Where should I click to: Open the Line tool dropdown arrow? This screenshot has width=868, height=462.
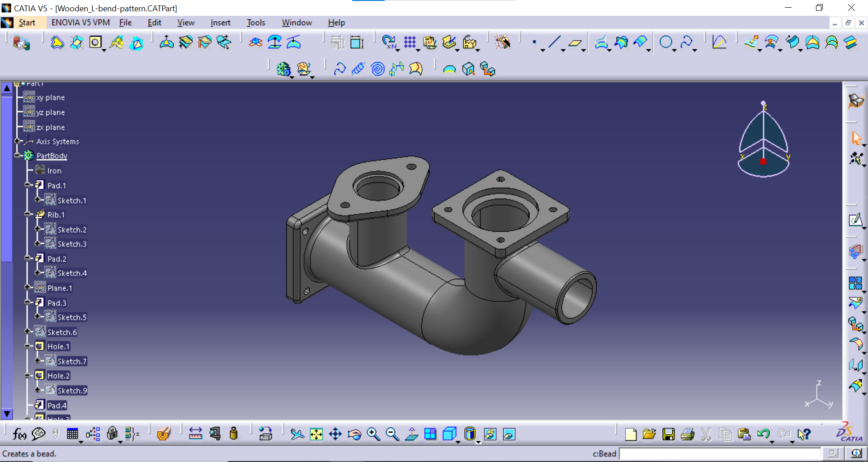click(563, 50)
